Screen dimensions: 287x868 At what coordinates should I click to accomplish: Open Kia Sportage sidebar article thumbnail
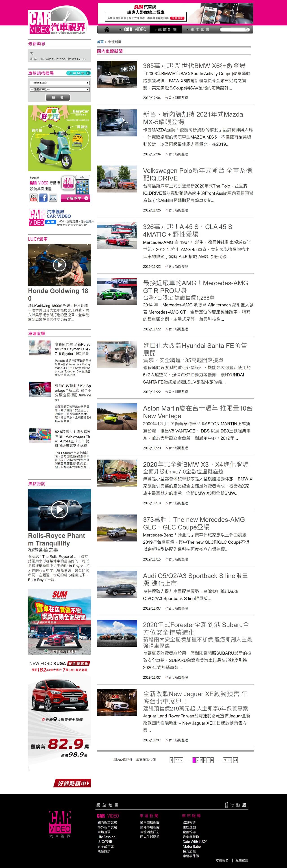click(40, 389)
